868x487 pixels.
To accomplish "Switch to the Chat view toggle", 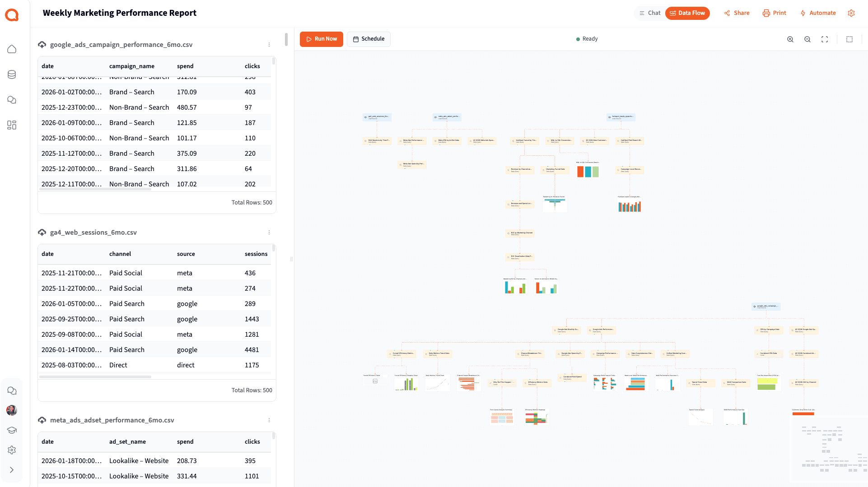I will [x=650, y=13].
